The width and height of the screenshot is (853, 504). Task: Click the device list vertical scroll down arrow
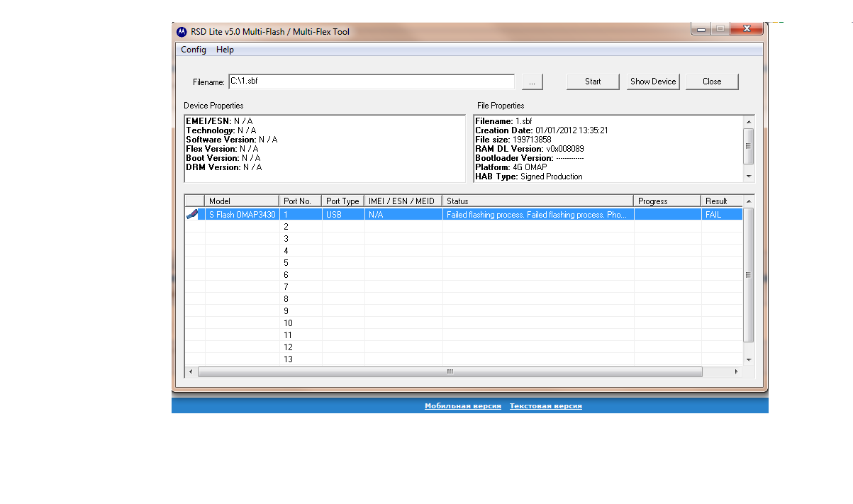(749, 359)
